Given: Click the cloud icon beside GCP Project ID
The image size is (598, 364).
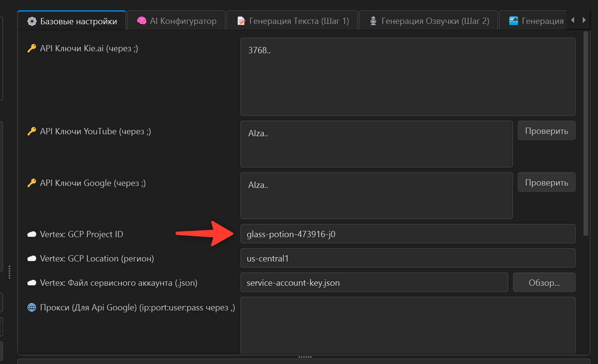Looking at the screenshot, I should (x=32, y=234).
